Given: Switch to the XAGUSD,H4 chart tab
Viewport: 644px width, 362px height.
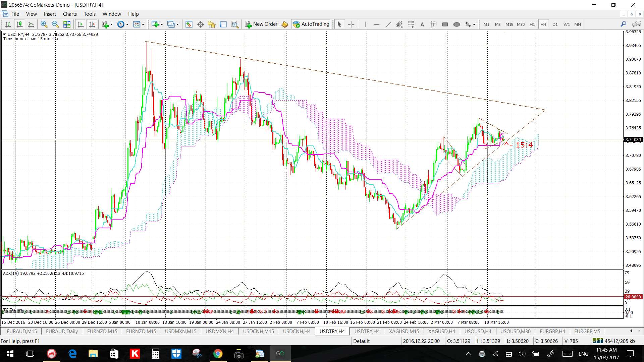Looking at the screenshot, I should (x=441, y=331).
